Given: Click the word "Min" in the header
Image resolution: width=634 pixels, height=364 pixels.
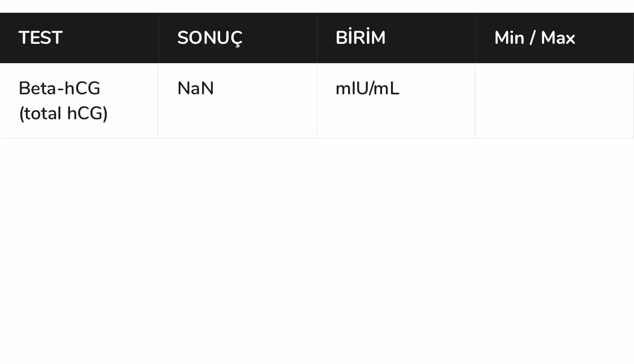Looking at the screenshot, I should (509, 38).
